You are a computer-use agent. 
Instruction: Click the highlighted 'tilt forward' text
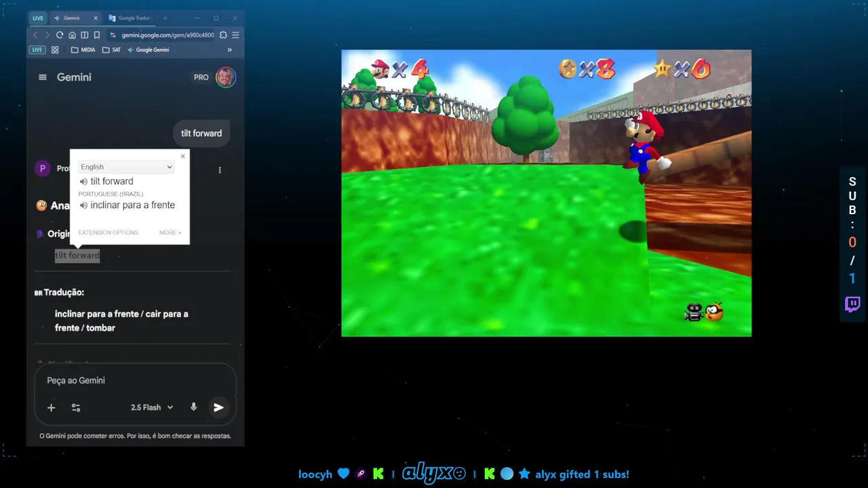77,256
